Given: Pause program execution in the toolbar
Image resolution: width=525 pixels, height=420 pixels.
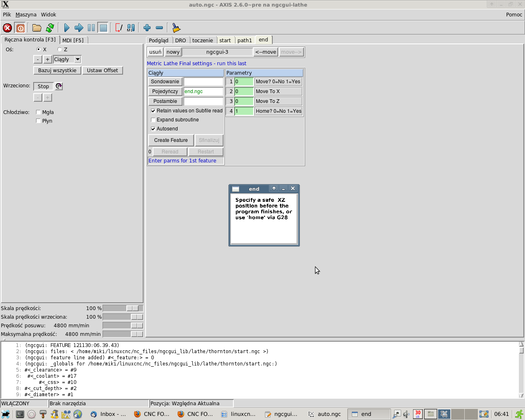Looking at the screenshot, I should click(x=91, y=28).
